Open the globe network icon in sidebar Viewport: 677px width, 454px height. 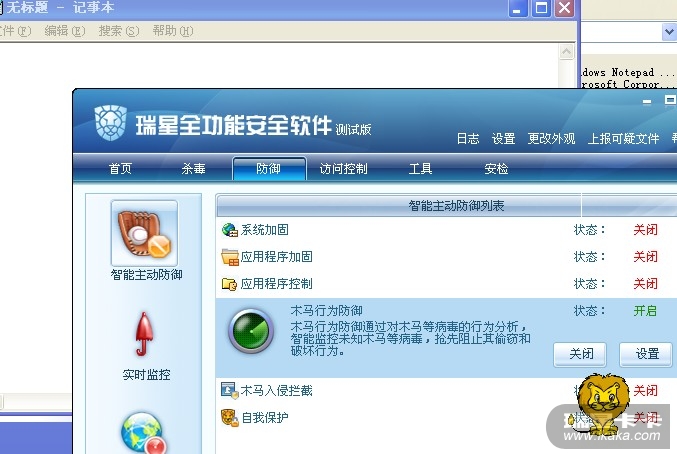coord(144,433)
